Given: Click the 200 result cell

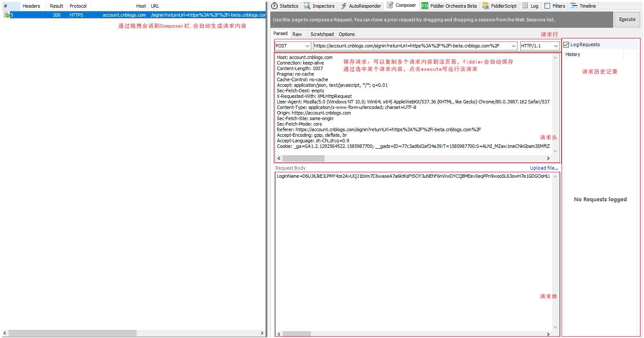Looking at the screenshot, I should 56,15.
